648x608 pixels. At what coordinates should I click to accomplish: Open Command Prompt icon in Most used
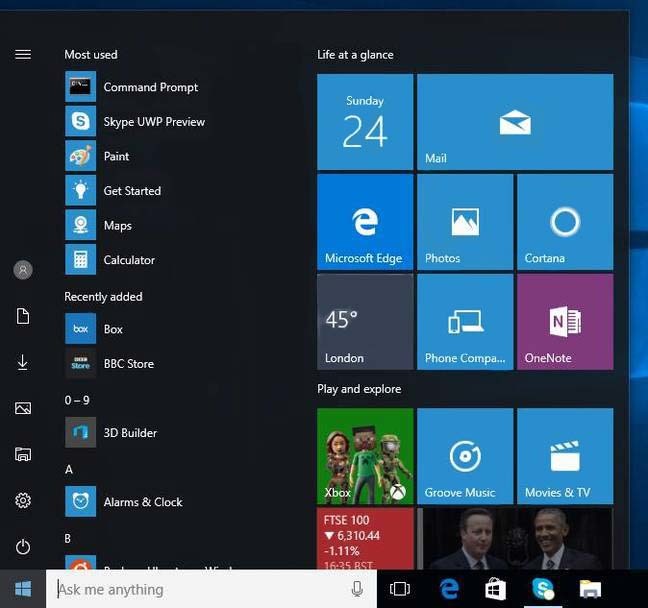click(81, 87)
